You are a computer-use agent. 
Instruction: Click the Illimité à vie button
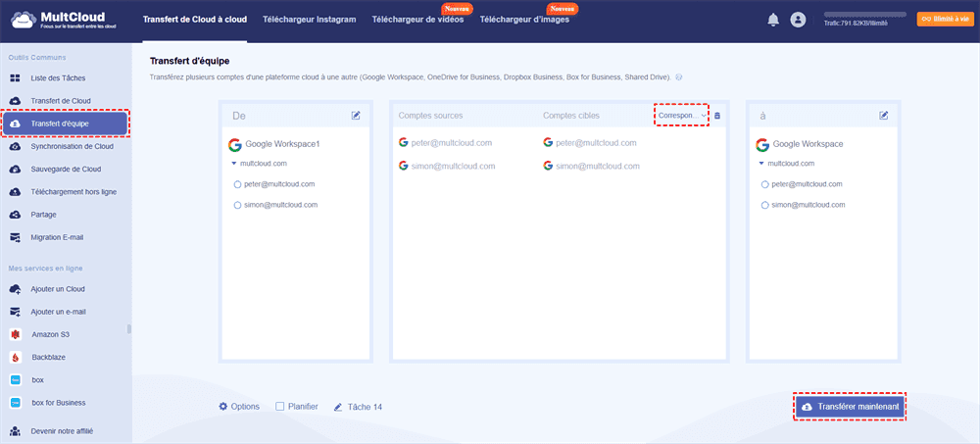pyautogui.click(x=946, y=20)
